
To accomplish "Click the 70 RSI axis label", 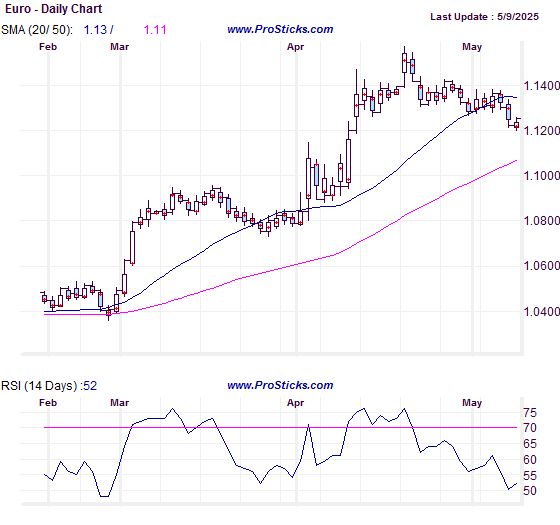I will click(x=530, y=428).
